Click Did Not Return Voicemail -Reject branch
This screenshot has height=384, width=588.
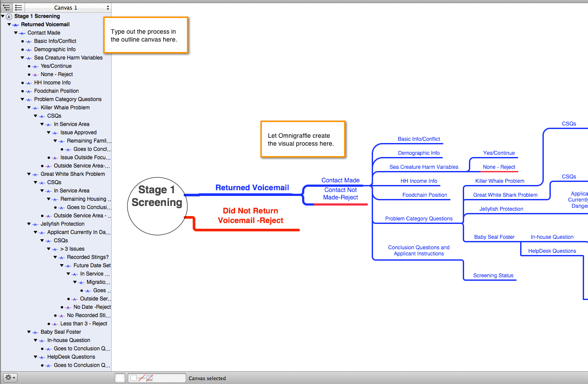[250, 216]
